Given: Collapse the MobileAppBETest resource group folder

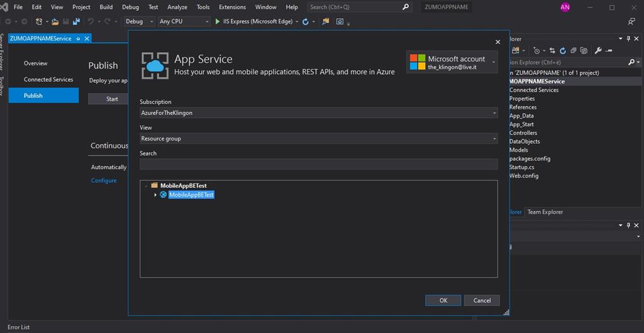Looking at the screenshot, I should pos(146,186).
